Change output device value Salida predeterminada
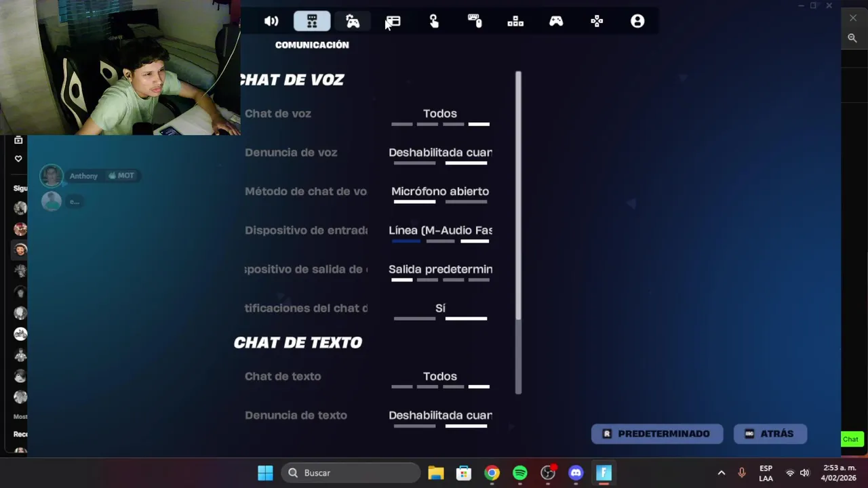This screenshot has width=868, height=488. [440, 270]
